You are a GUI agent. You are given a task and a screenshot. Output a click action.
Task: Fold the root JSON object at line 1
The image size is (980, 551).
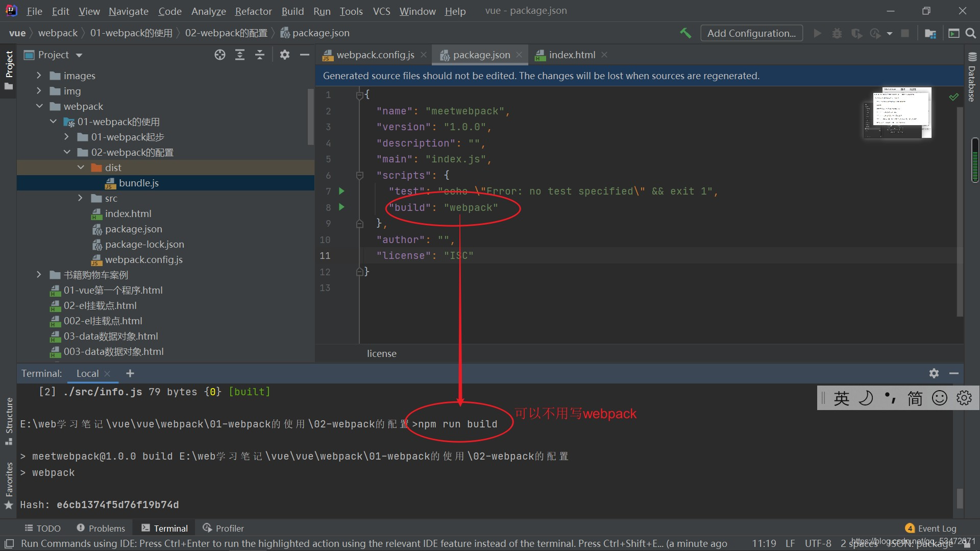359,95
